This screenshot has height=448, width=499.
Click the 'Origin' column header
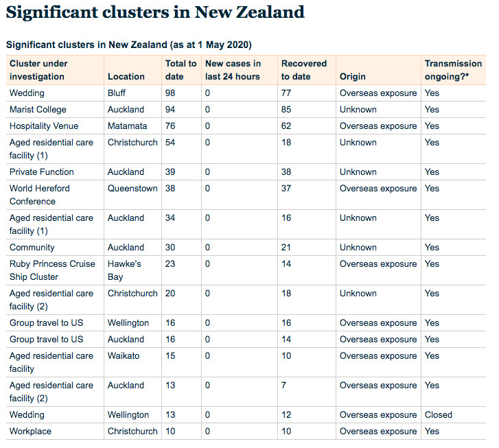point(352,77)
